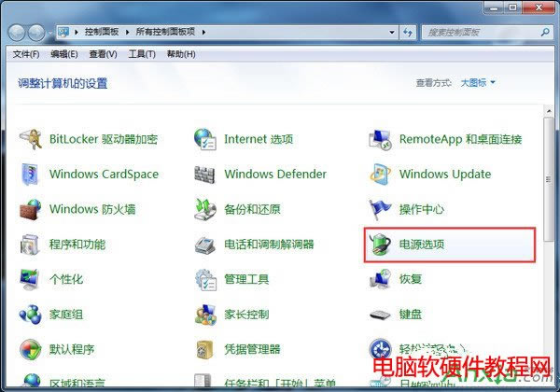Open the 电话和调制解调器 phone icon
560x392 pixels.
point(205,245)
